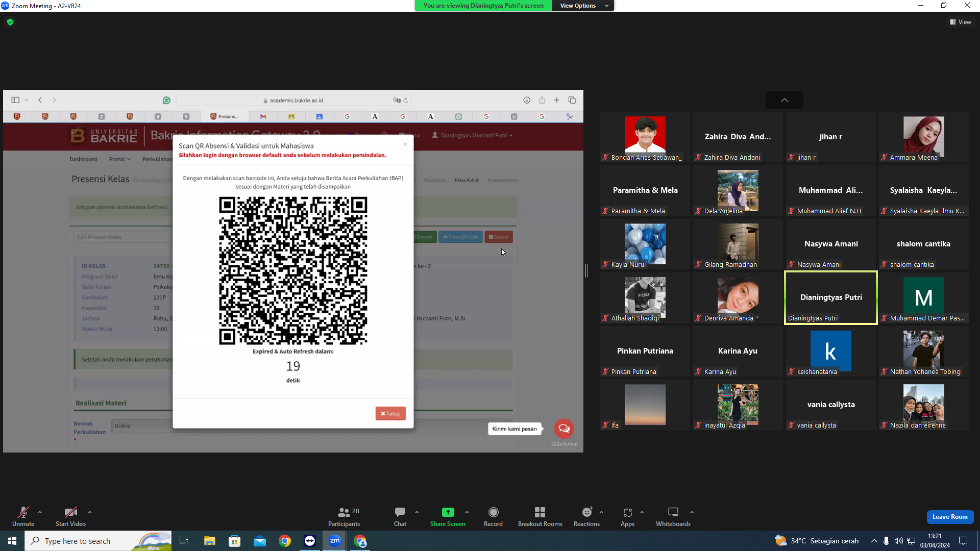
Task: Expand chat options arrow
Action: [x=417, y=512]
